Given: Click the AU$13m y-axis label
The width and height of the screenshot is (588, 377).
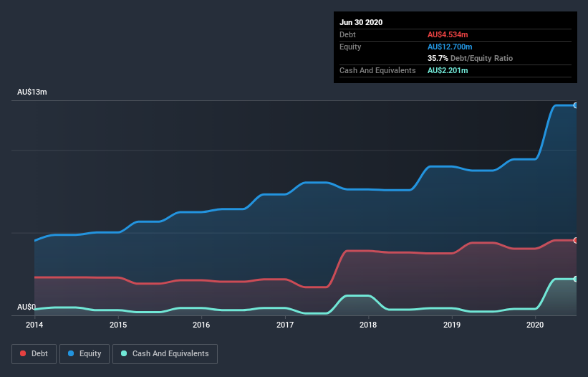Looking at the screenshot, I should [32, 92].
